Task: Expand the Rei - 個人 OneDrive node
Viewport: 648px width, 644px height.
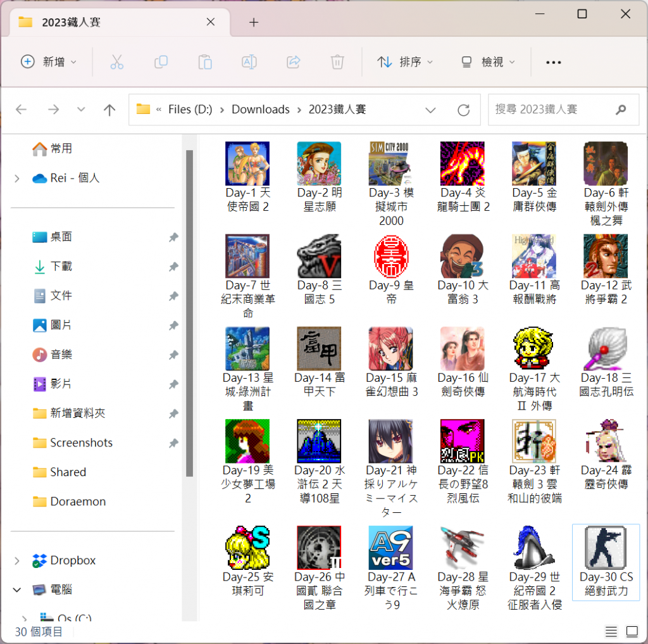Action: pyautogui.click(x=17, y=179)
